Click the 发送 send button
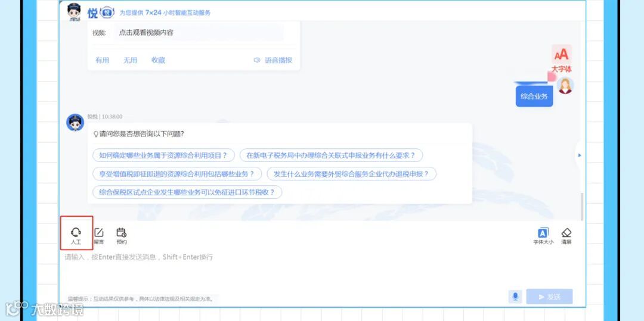The height and width of the screenshot is (321, 644). point(549,297)
